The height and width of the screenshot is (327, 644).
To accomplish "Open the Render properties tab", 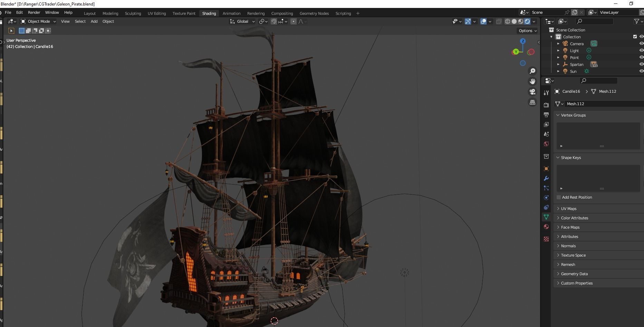I will click(x=546, y=105).
